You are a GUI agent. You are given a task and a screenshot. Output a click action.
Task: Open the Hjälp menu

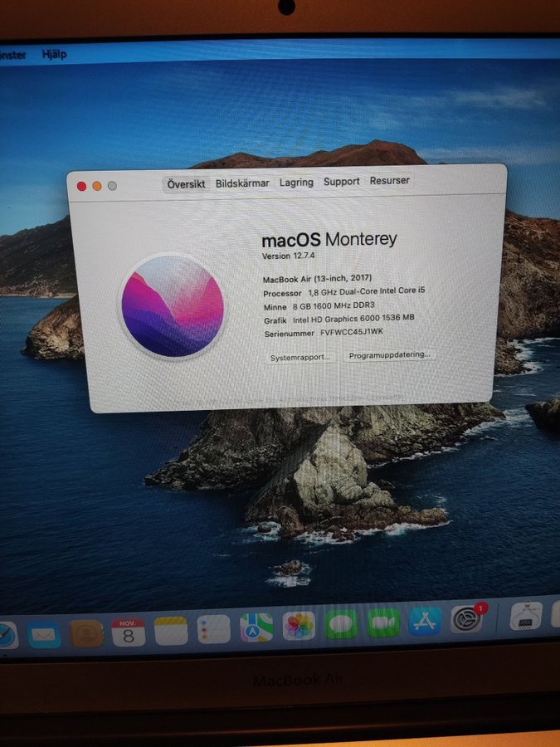(54, 55)
